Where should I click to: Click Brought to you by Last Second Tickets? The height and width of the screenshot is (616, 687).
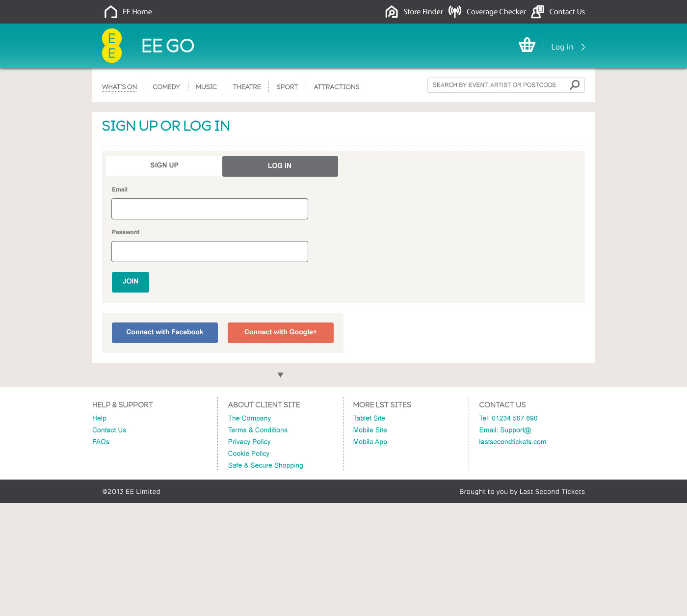522,492
